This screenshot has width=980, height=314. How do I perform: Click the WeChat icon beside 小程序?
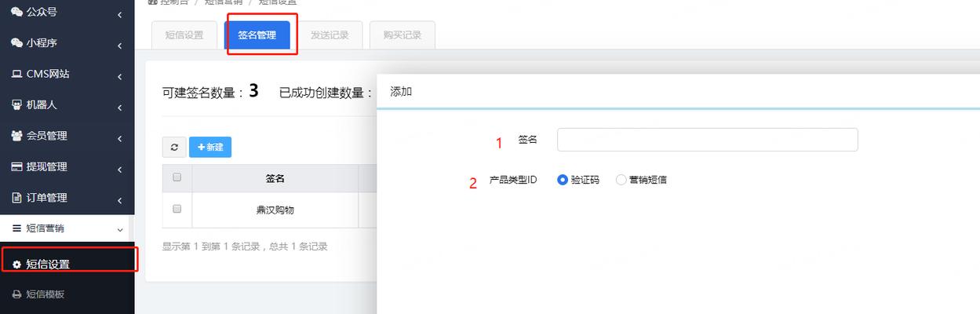[x=16, y=43]
